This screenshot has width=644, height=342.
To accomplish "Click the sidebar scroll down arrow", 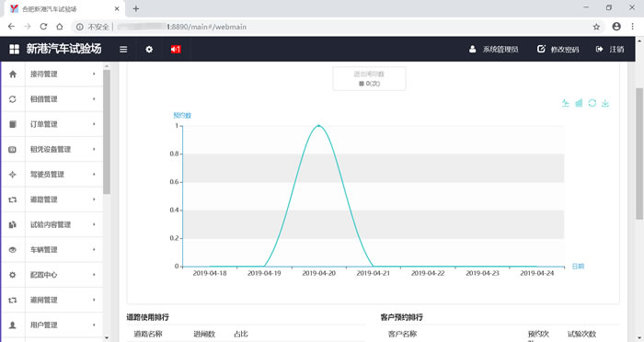I will point(107,338).
